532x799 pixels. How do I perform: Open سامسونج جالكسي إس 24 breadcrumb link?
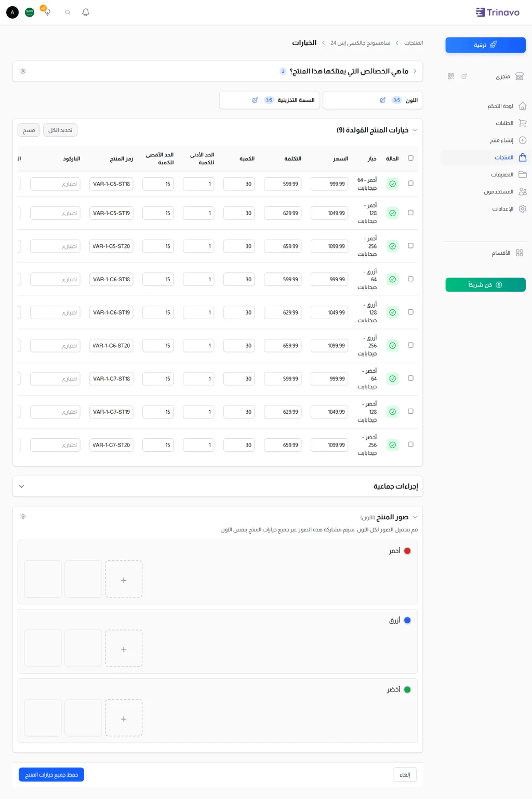(x=360, y=43)
